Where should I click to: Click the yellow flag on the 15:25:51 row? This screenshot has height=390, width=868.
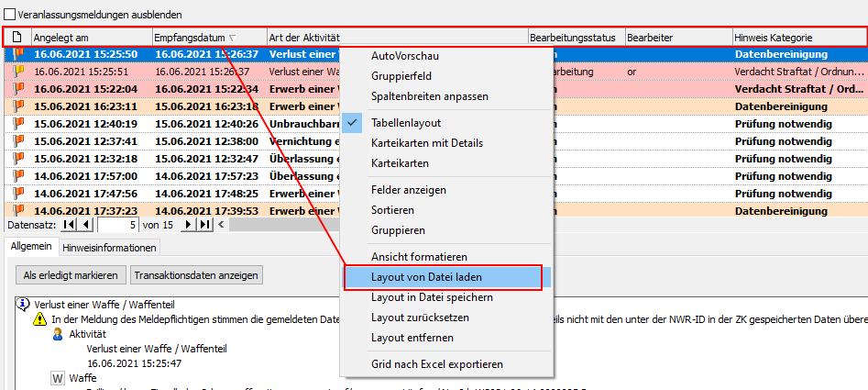tap(16, 72)
